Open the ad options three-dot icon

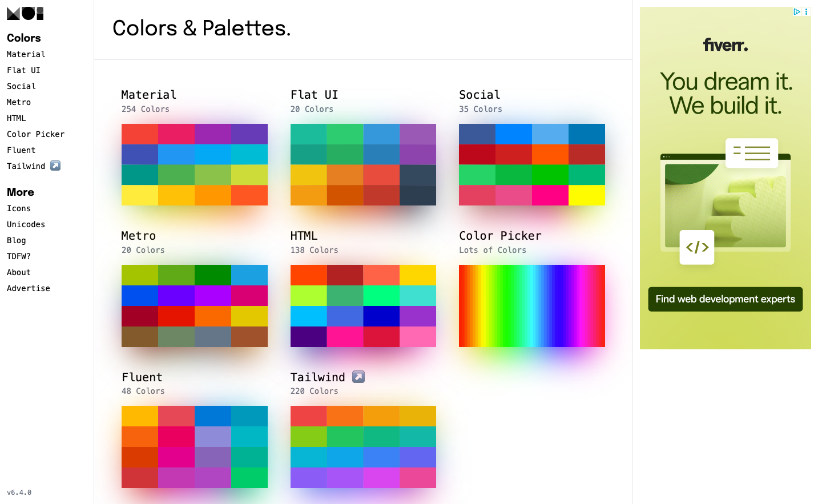point(806,11)
